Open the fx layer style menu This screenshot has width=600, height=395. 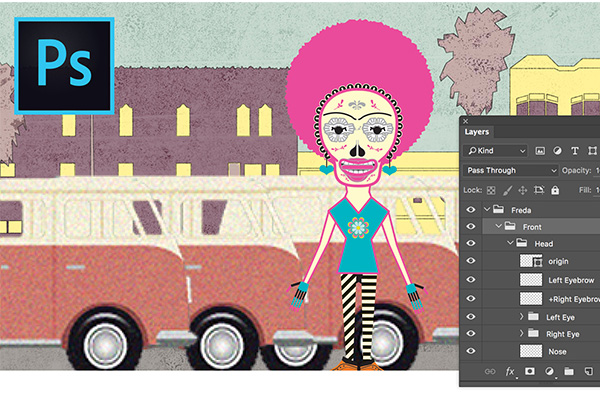click(x=510, y=371)
